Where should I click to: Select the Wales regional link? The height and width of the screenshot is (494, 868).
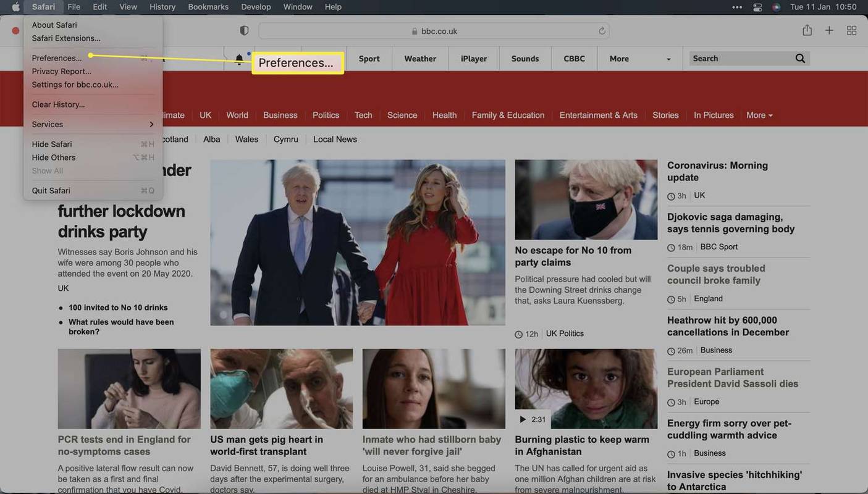point(246,140)
